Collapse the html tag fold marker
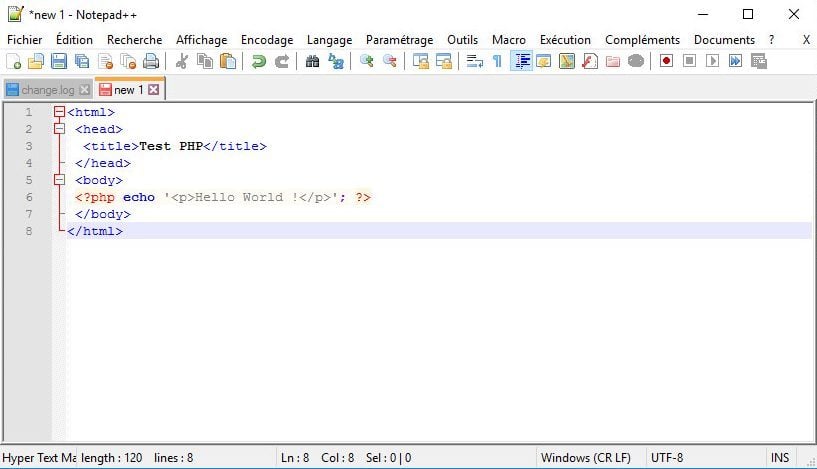The height and width of the screenshot is (469, 817). tap(60, 112)
